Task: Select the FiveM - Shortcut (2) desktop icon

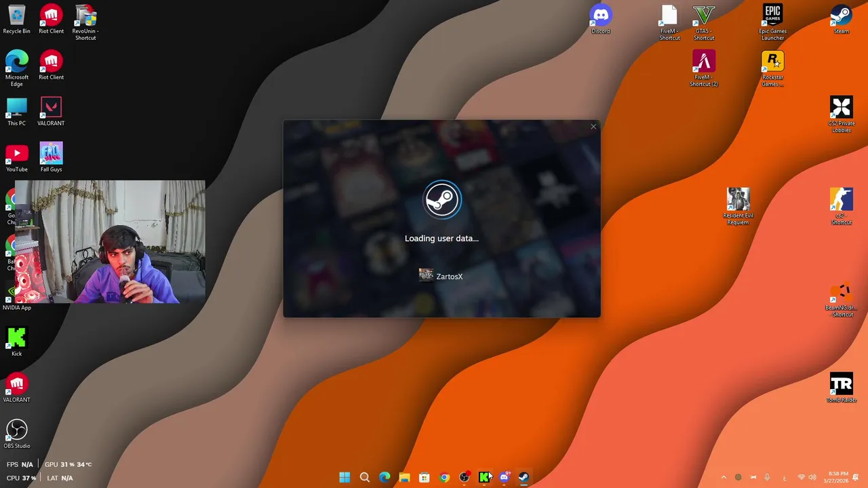Action: (704, 69)
